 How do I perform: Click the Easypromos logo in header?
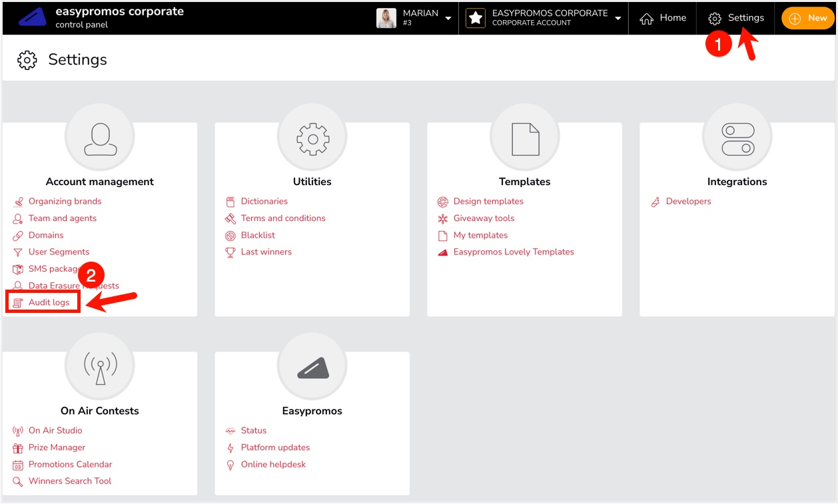click(32, 17)
